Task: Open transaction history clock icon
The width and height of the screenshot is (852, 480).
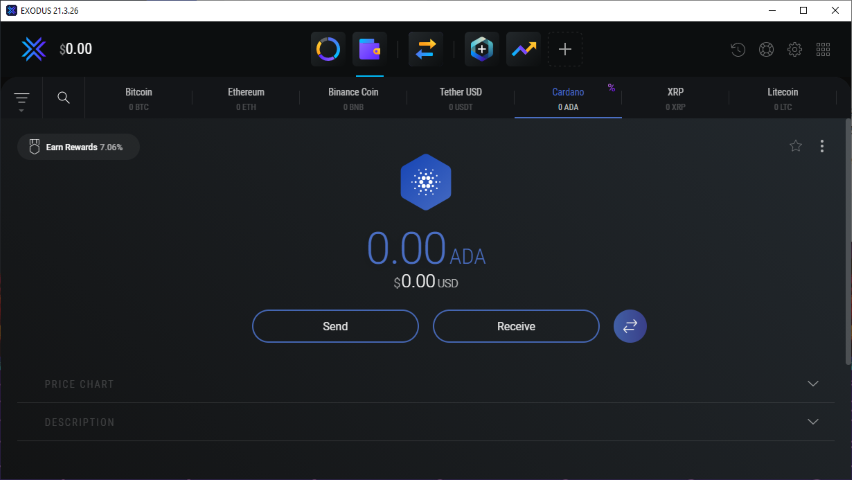Action: (x=738, y=49)
